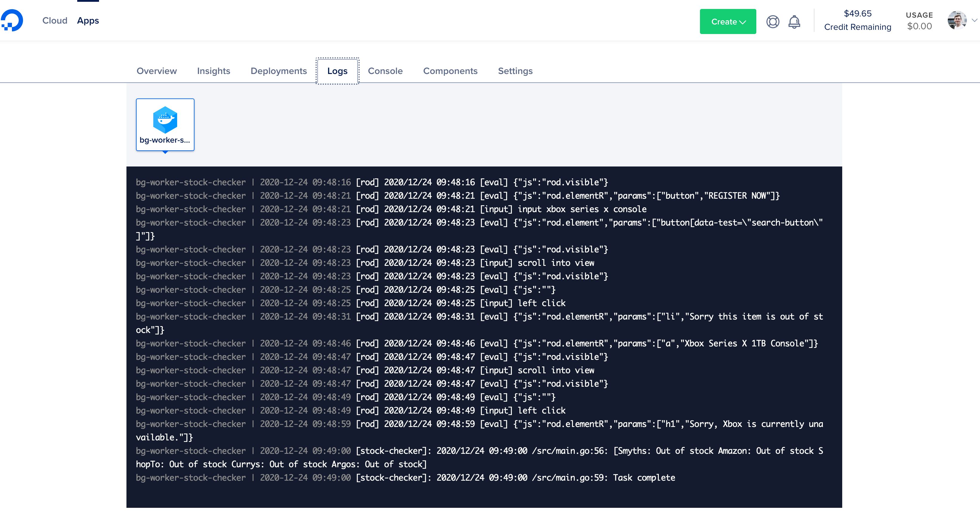Select the Logs tab
980x512 pixels.
tap(337, 71)
